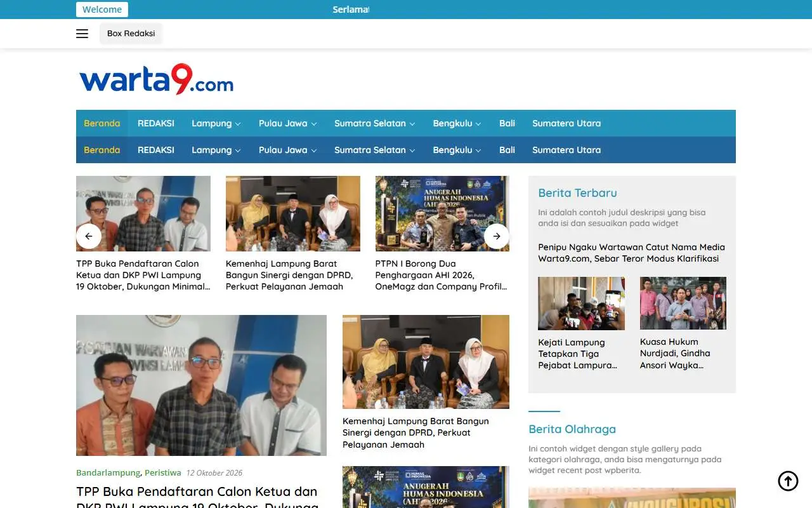Select Sumatera Utara in dark-blue nav bar

pos(566,150)
